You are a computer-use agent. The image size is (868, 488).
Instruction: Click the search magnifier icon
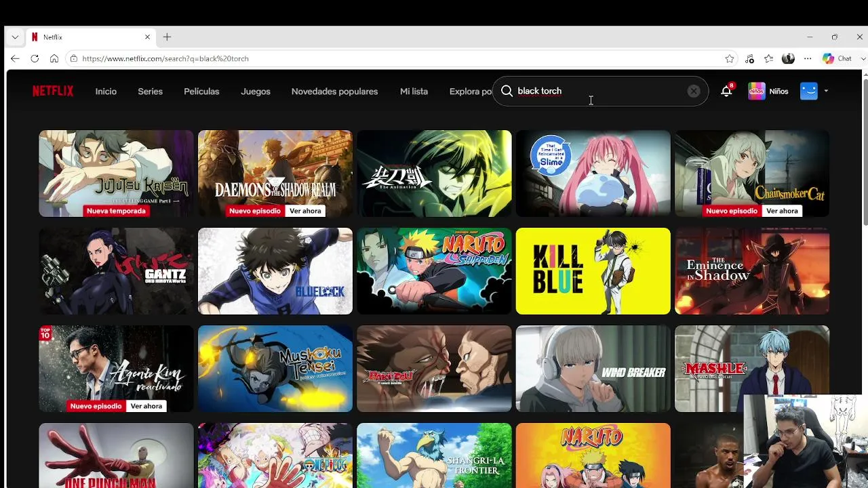pos(507,91)
